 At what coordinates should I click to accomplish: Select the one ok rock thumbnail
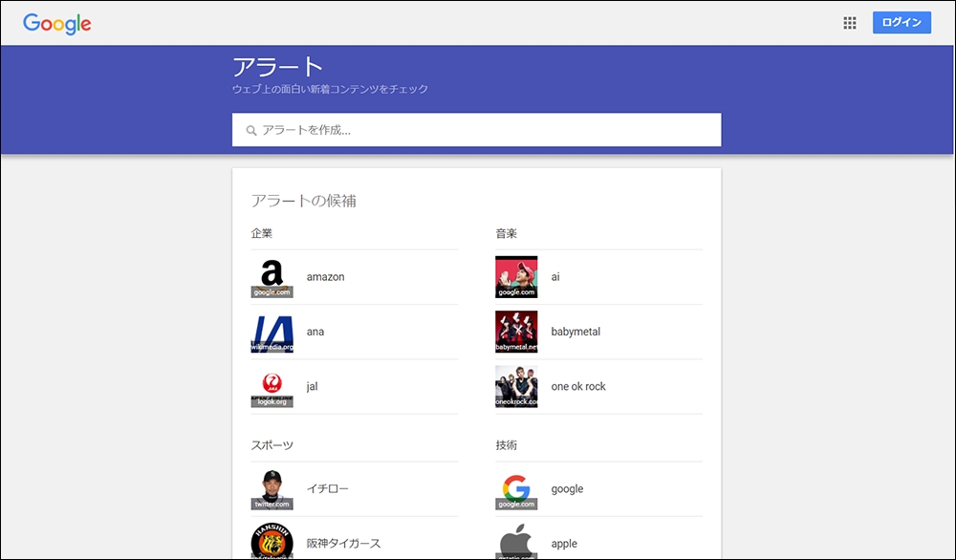point(516,386)
